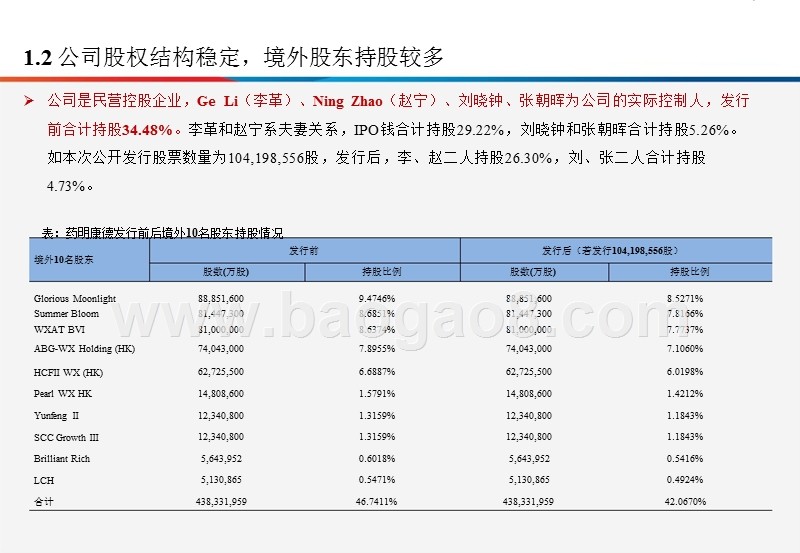This screenshot has width=800, height=553.
Task: Click the 1.4212% post-issue percentage
Action: (x=685, y=393)
